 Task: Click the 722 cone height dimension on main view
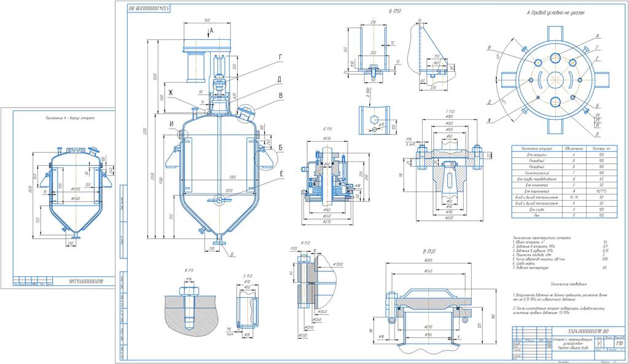pyautogui.click(x=171, y=217)
